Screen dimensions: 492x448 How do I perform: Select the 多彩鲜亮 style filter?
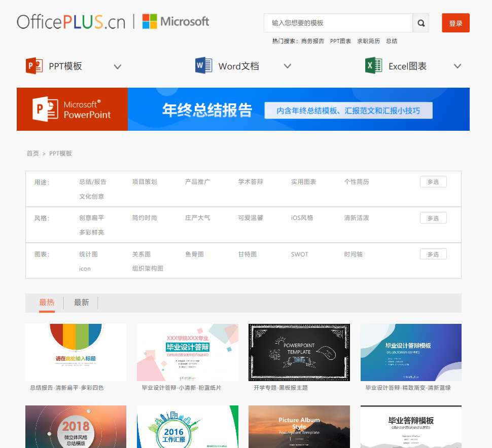[91, 233]
